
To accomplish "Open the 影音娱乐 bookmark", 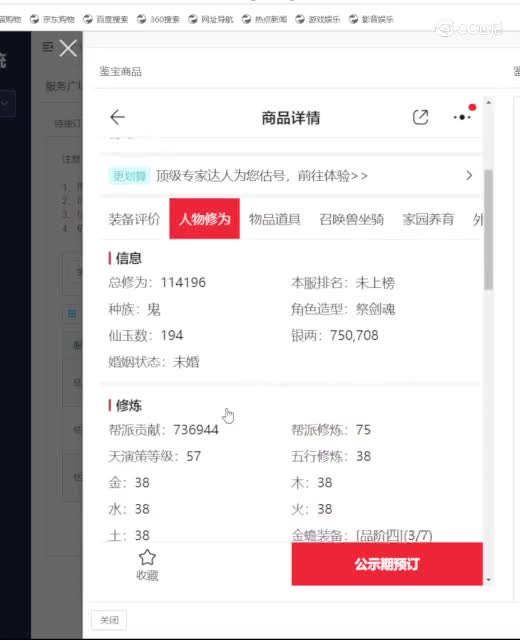I will coord(371,19).
